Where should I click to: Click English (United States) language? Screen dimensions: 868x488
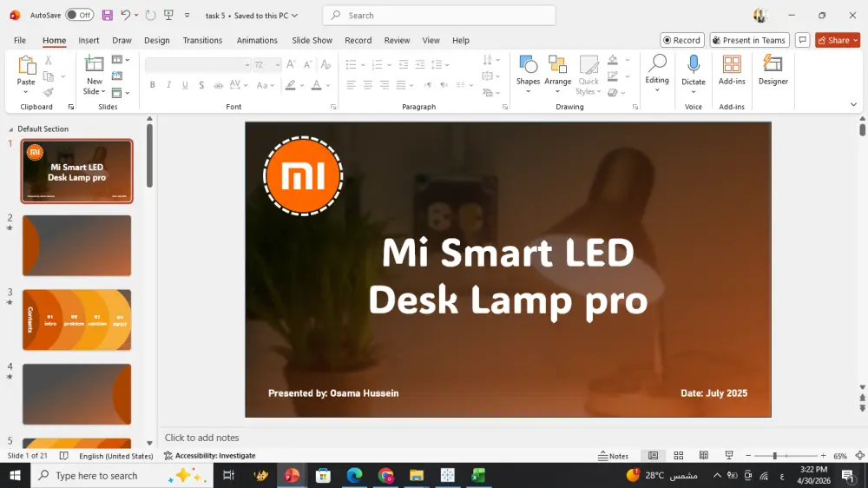coord(116,456)
